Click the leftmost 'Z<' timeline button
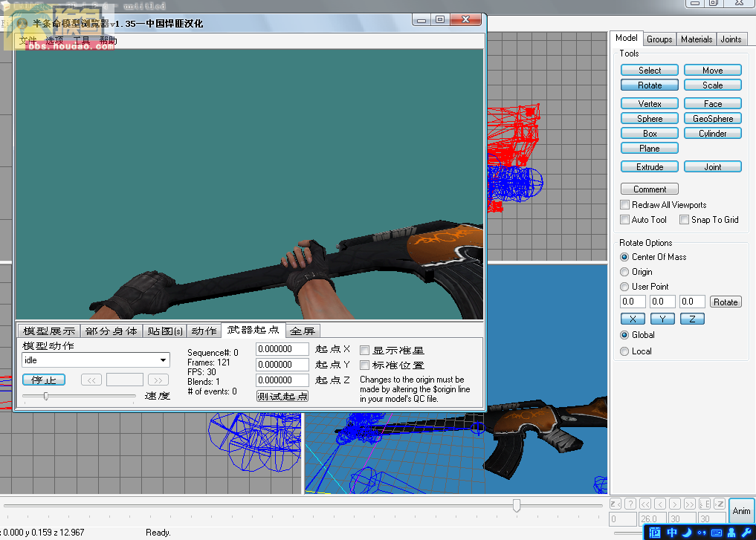This screenshot has height=540, width=756. coord(616,504)
